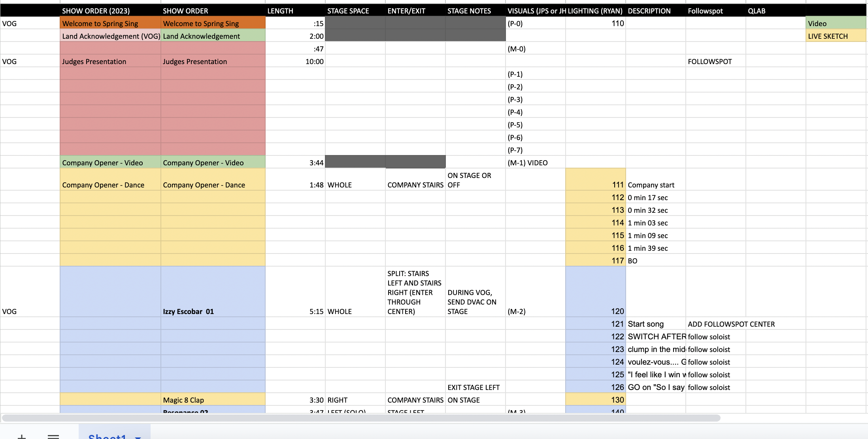Select the LENGTH column header

pyautogui.click(x=295, y=11)
